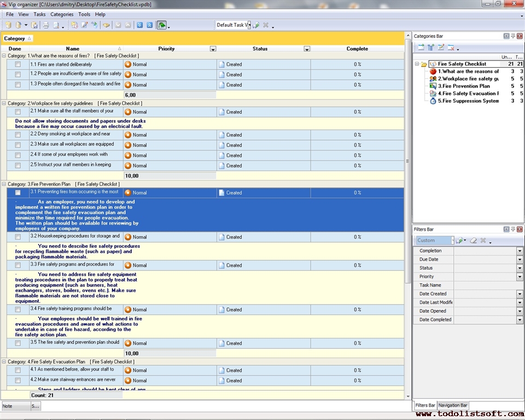Open the Completion filter dropdown
525x420 pixels.
coord(520,251)
